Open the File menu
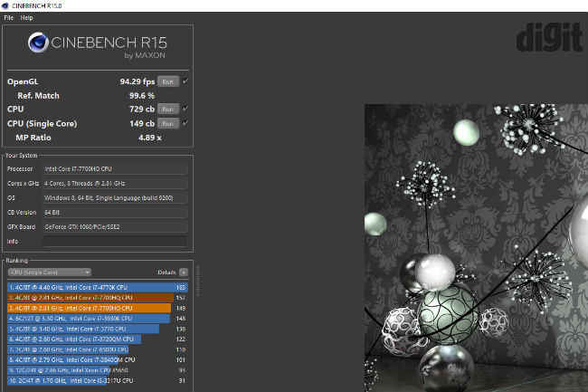The width and height of the screenshot is (588, 392). click(9, 17)
